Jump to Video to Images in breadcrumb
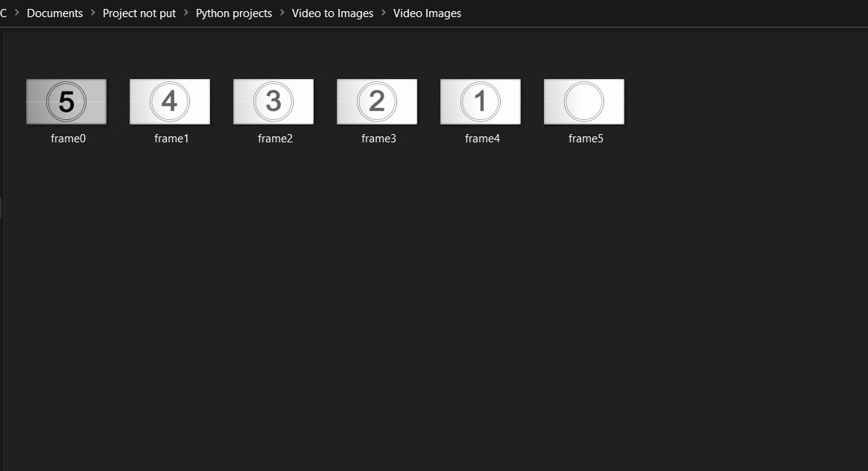 (333, 13)
